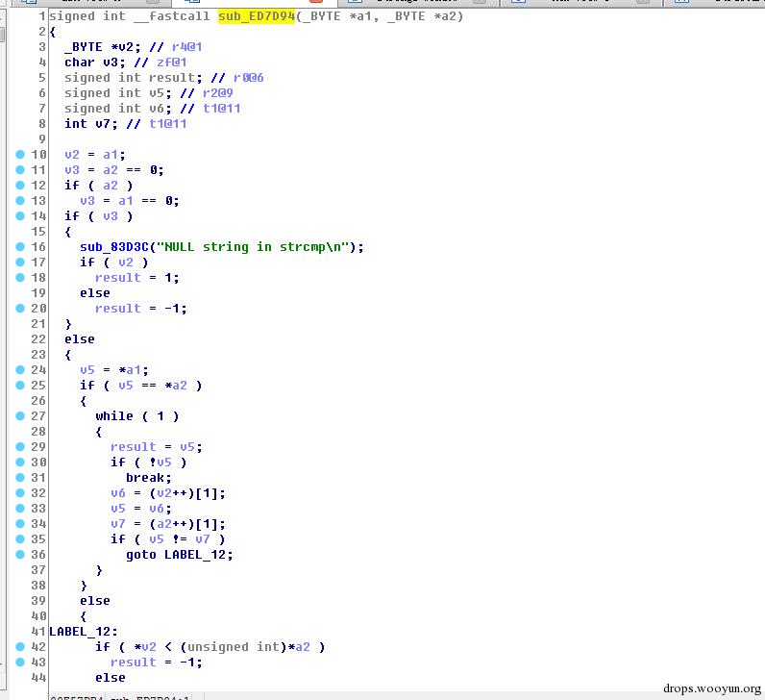Select the LABEL_12 label definition on line 41
Screen dimensions: 765x700
click(x=80, y=632)
